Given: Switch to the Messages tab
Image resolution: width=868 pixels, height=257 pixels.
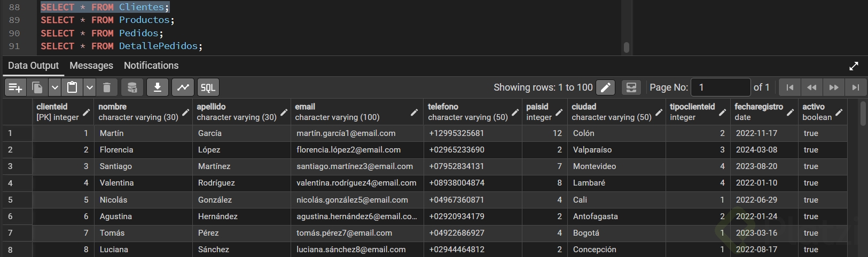Looking at the screenshot, I should [91, 66].
